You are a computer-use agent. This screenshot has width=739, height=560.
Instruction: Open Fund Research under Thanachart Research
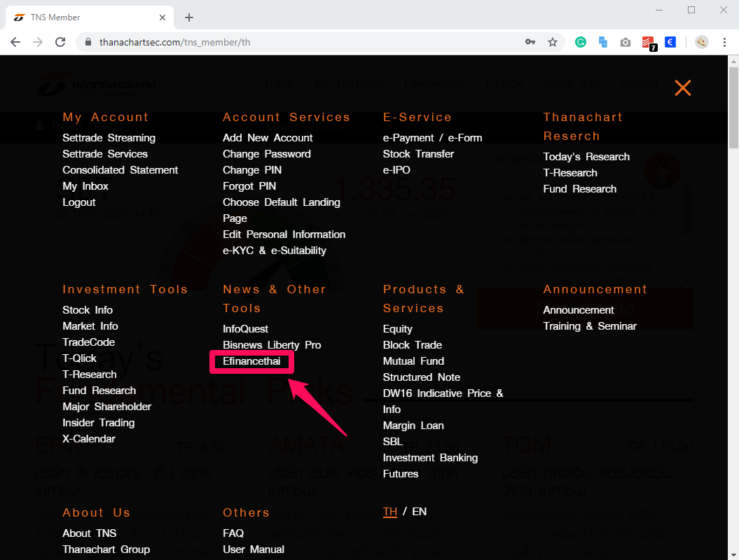(580, 189)
